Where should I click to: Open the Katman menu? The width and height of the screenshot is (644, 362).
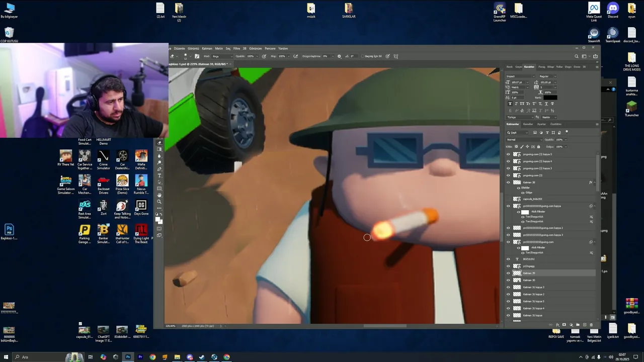click(207, 49)
